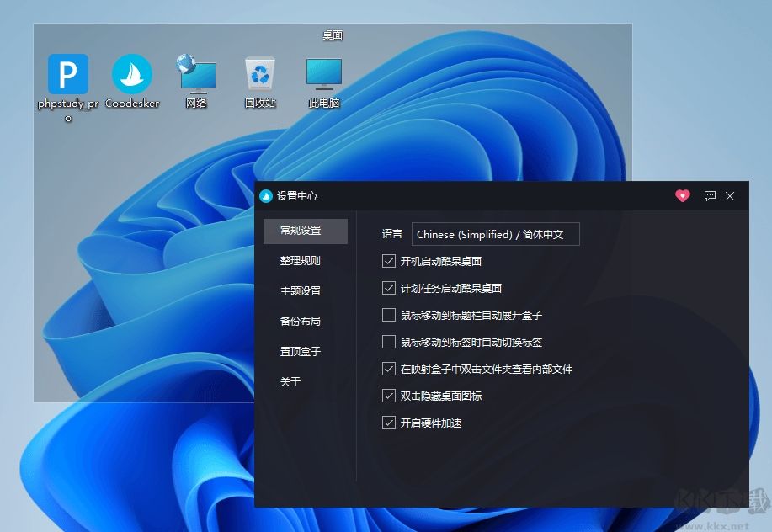Uncheck 双击隐藏桌面图标
This screenshot has height=532, width=772.
pos(389,396)
